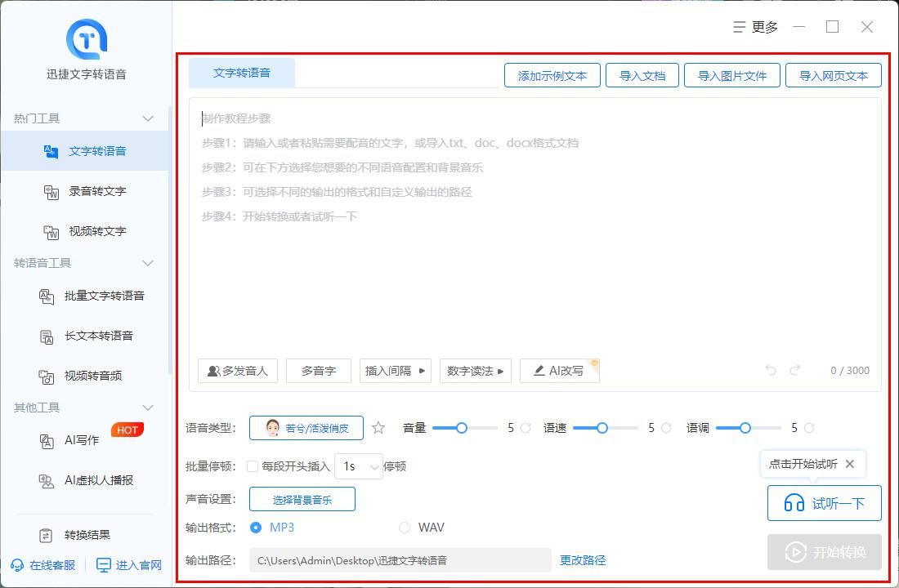Click the 导入图片文件 button
This screenshot has width=899, height=588.
(732, 76)
